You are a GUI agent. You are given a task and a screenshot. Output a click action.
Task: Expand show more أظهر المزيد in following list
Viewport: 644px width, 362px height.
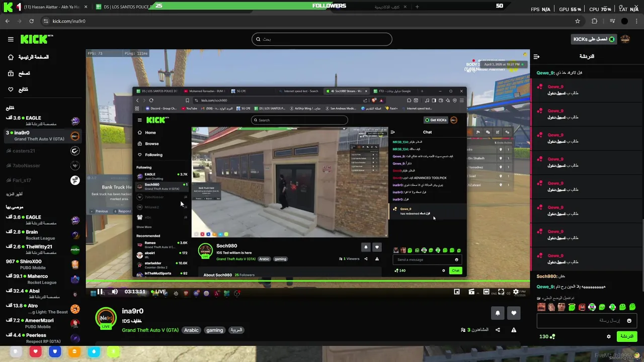14,194
